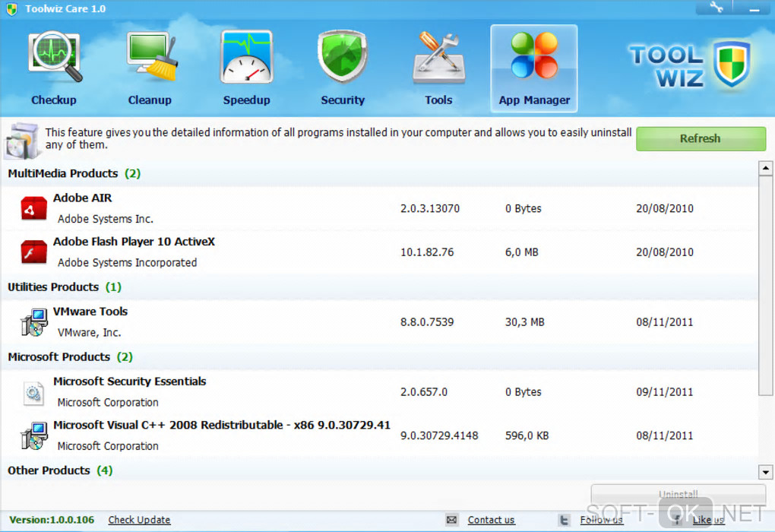Screen dimensions: 775x532
Task: Open the Follow us link
Action: pos(601,520)
